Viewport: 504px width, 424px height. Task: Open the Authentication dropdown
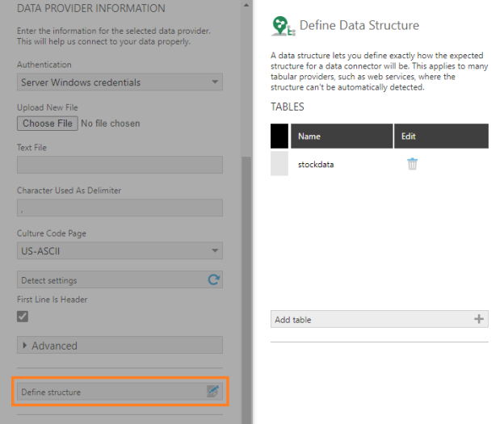click(120, 82)
